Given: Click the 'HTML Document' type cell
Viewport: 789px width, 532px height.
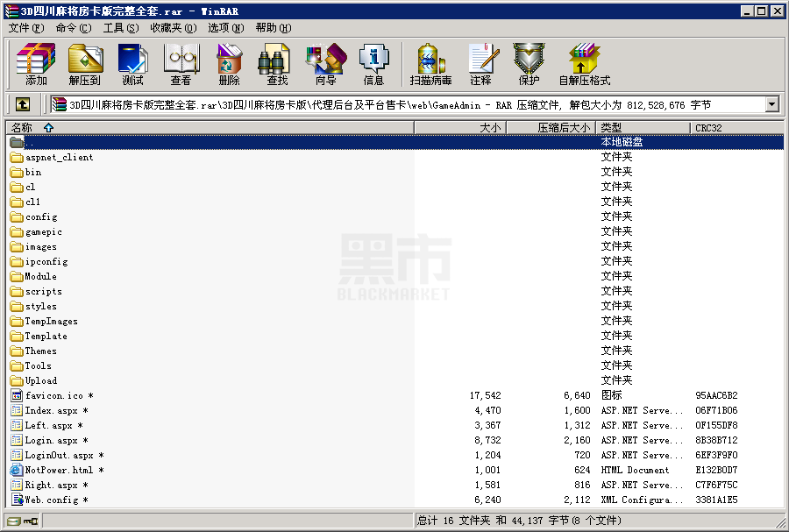Looking at the screenshot, I should pyautogui.click(x=635, y=470).
